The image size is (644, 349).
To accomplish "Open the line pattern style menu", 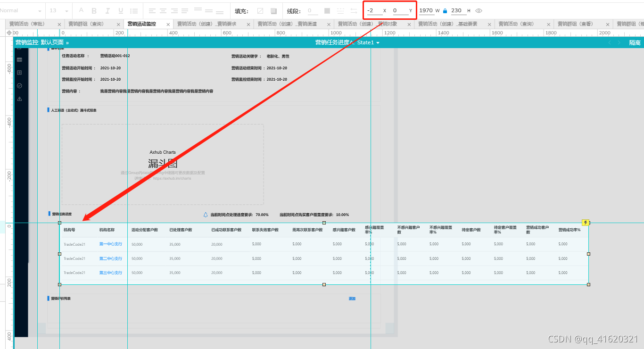I will 340,10.
